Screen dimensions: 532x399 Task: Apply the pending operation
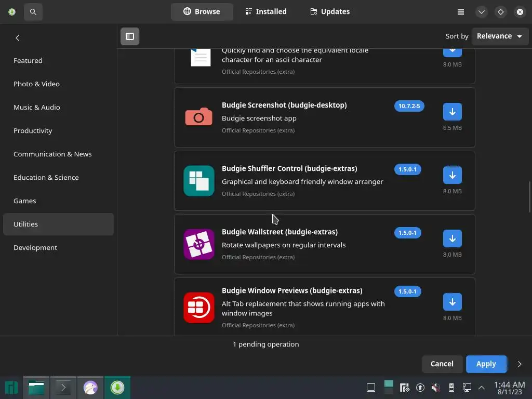click(486, 364)
